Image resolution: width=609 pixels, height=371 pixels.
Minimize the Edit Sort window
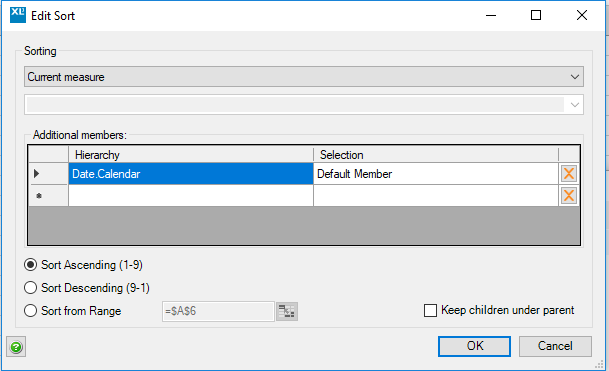[491, 15]
